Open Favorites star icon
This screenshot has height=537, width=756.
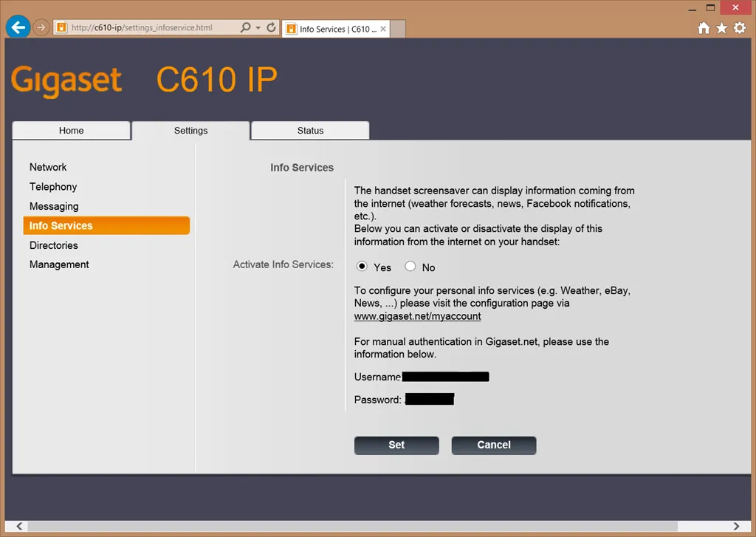click(x=721, y=28)
